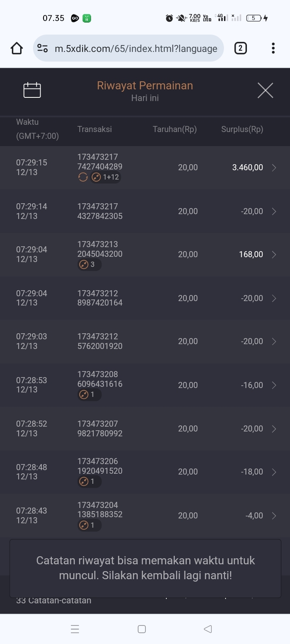Tap the browser home icon

click(x=17, y=49)
